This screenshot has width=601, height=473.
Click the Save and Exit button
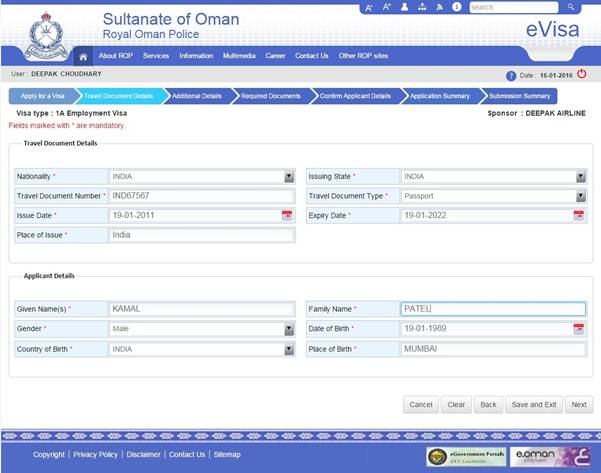pyautogui.click(x=534, y=404)
